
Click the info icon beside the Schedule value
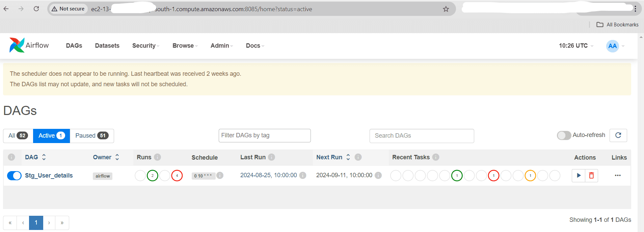220,176
